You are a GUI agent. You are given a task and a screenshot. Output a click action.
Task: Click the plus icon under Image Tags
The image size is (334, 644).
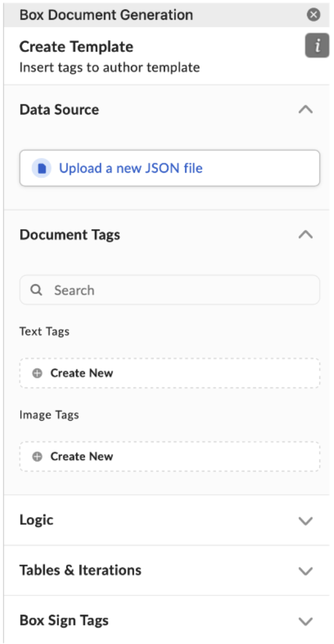[37, 457]
